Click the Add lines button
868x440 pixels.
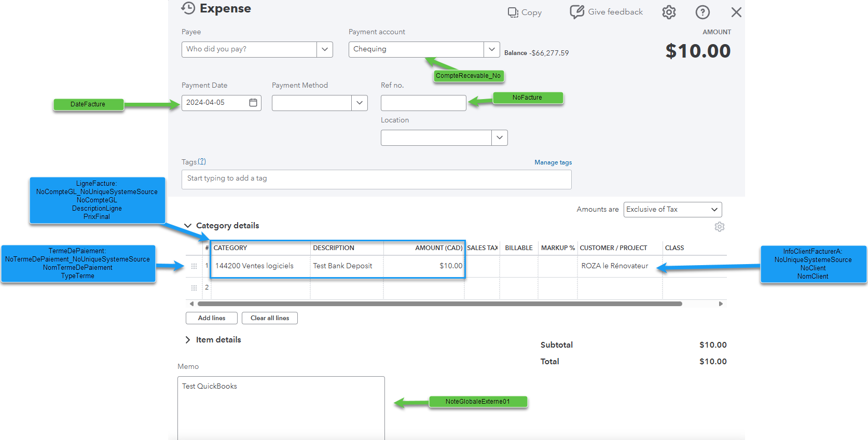(x=212, y=318)
